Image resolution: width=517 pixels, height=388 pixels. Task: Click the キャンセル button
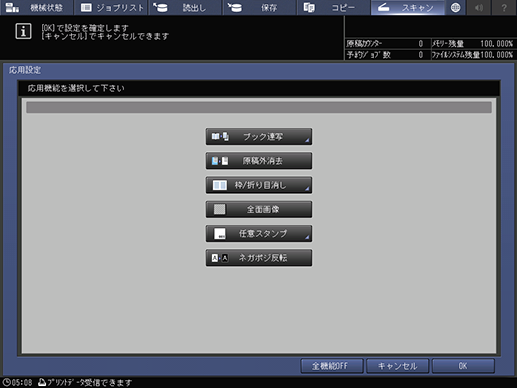coord(397,366)
